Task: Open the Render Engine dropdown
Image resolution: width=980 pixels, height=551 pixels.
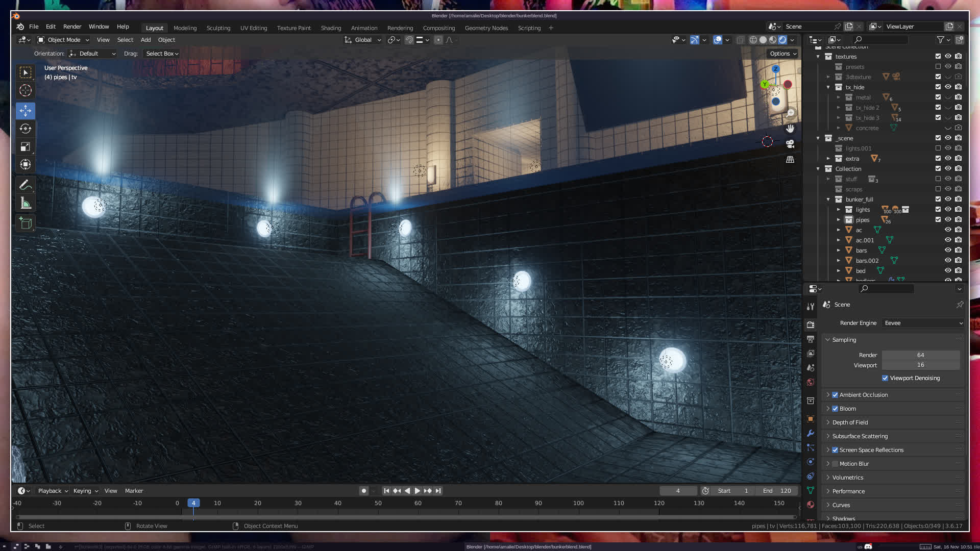Action: click(923, 323)
